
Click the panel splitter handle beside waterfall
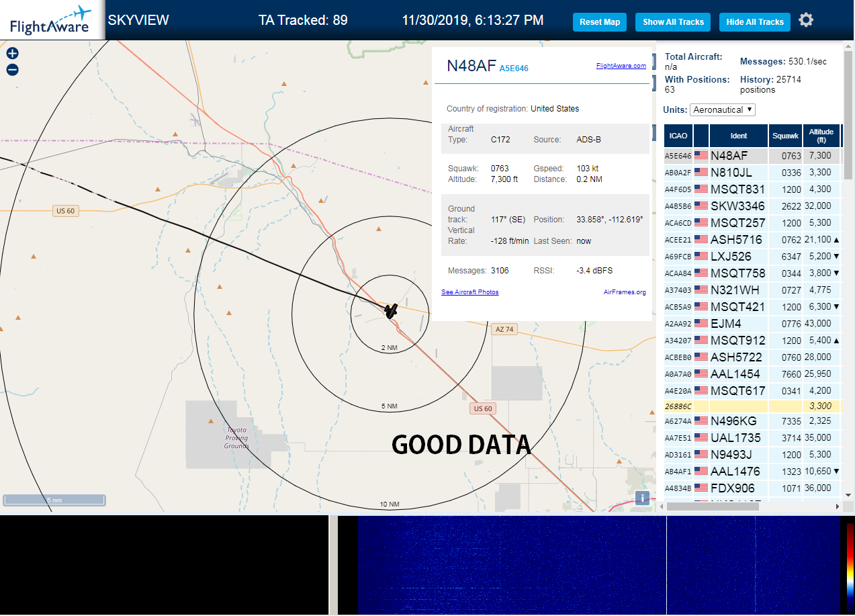point(333,566)
